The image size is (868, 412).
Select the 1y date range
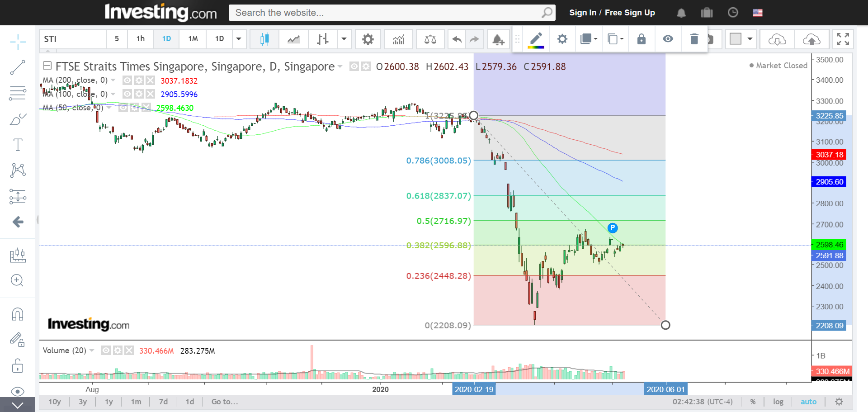(109, 402)
